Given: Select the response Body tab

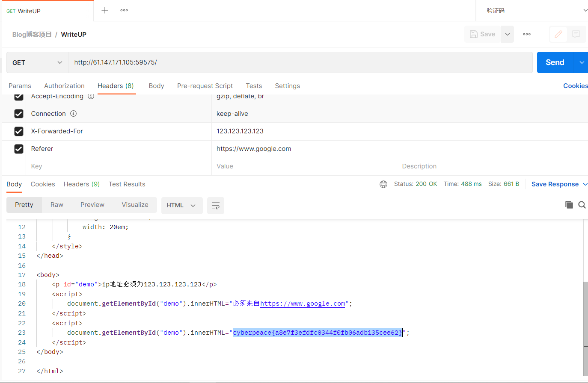Looking at the screenshot, I should [14, 184].
